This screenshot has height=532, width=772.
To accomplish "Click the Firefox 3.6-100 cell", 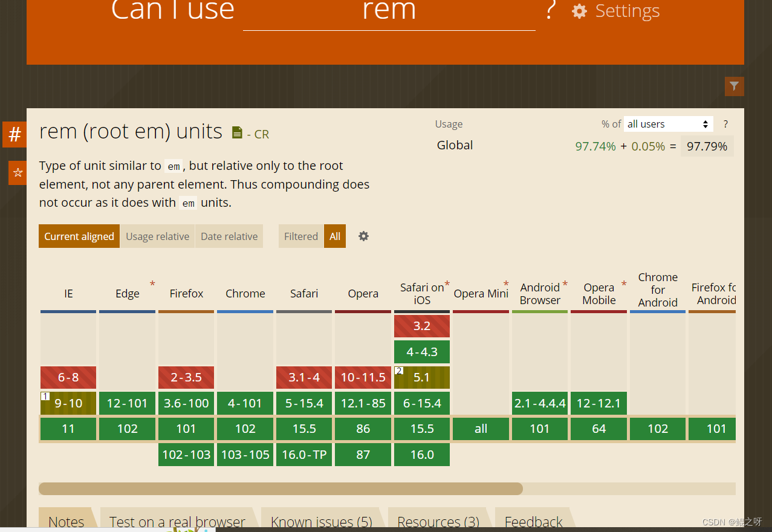I will [186, 403].
